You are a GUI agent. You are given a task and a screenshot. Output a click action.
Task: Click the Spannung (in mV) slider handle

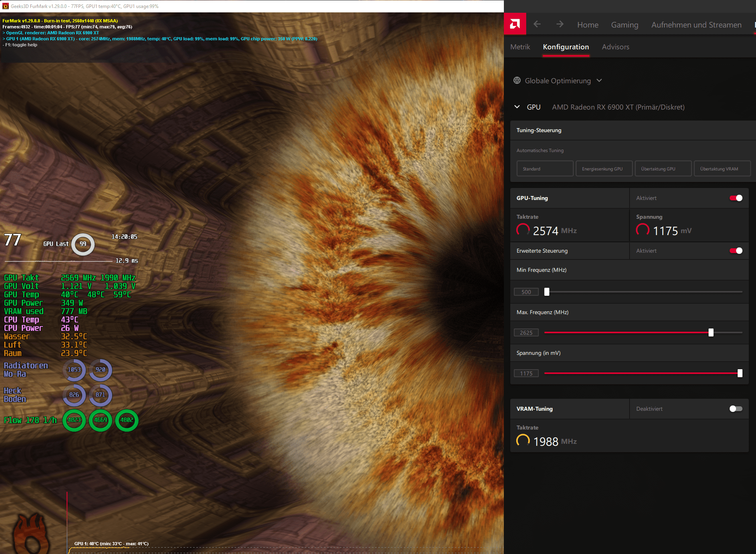740,373
